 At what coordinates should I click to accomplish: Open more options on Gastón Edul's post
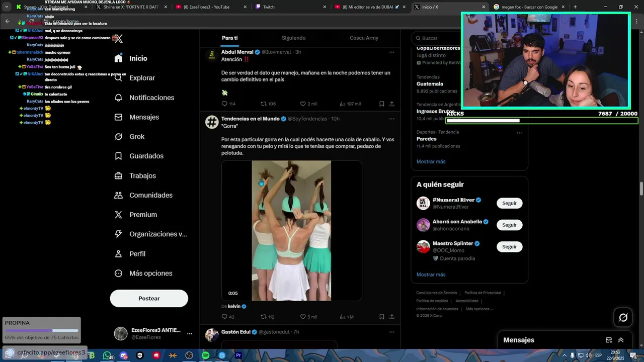point(391,332)
